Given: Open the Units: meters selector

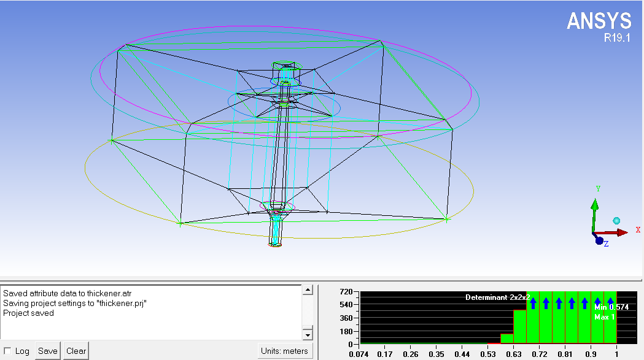Looking at the screenshot, I should tap(286, 351).
